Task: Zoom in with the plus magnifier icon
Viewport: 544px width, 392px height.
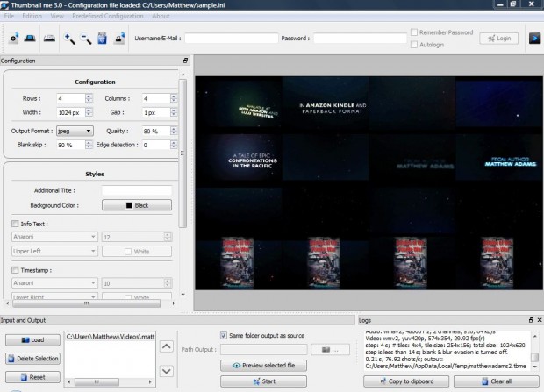Action: (69, 39)
